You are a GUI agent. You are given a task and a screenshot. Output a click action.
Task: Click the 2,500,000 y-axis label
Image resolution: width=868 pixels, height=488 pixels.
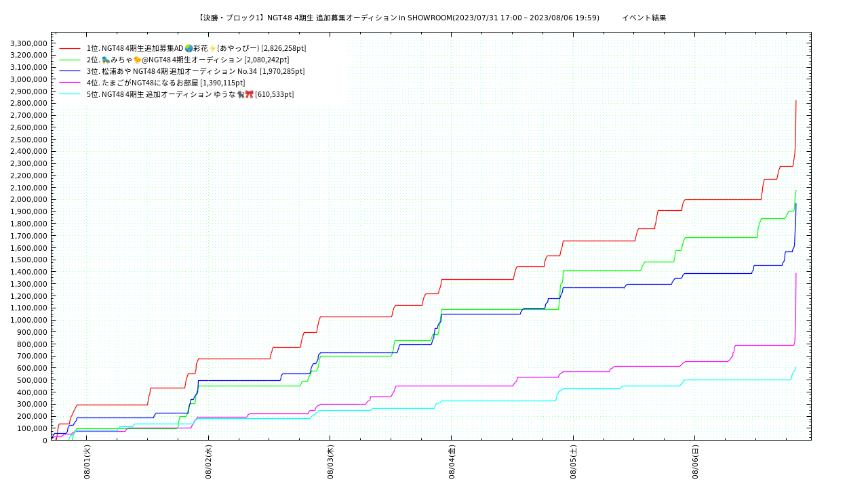click(x=28, y=140)
